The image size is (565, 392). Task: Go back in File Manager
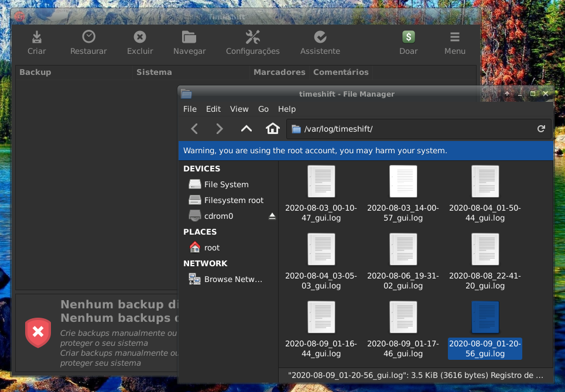click(194, 129)
